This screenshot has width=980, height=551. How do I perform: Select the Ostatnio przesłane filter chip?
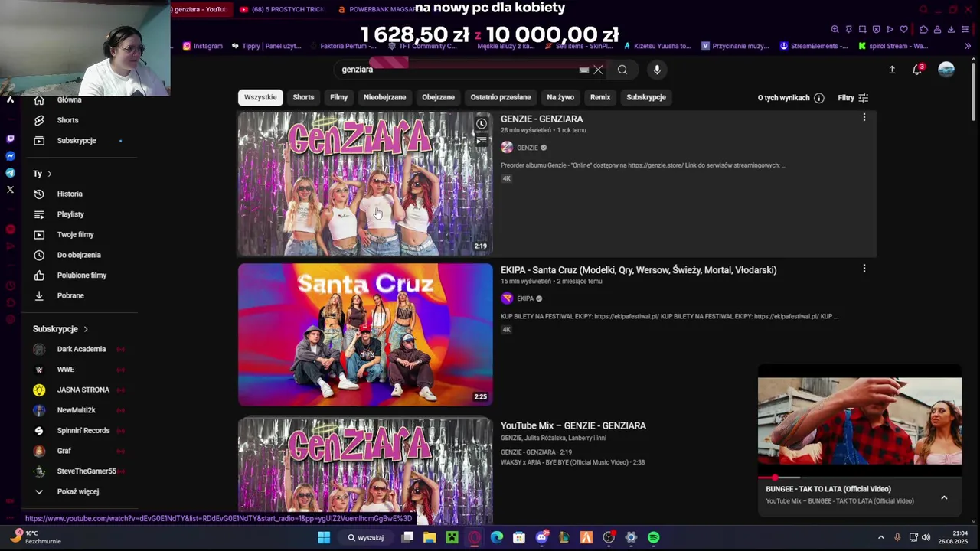point(501,97)
